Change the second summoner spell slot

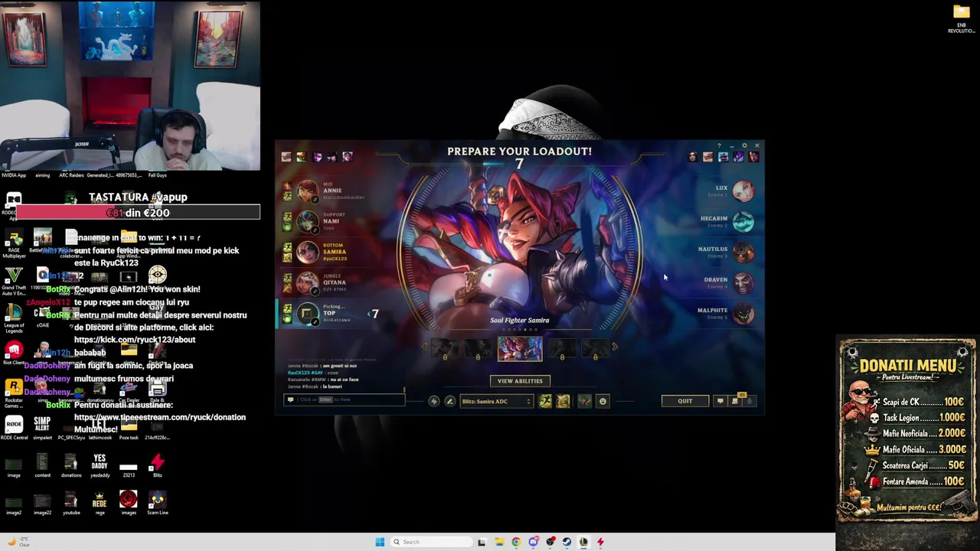[x=563, y=401]
